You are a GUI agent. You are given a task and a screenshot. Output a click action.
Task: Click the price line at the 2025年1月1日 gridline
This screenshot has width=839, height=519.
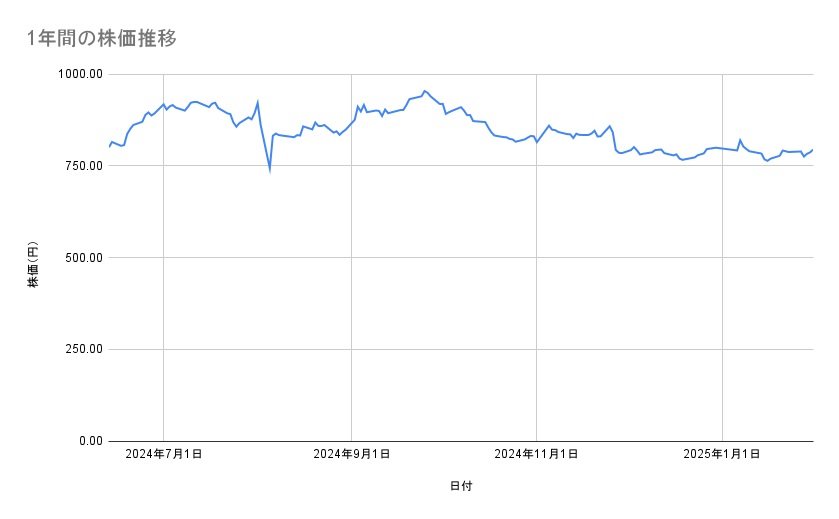pos(722,149)
